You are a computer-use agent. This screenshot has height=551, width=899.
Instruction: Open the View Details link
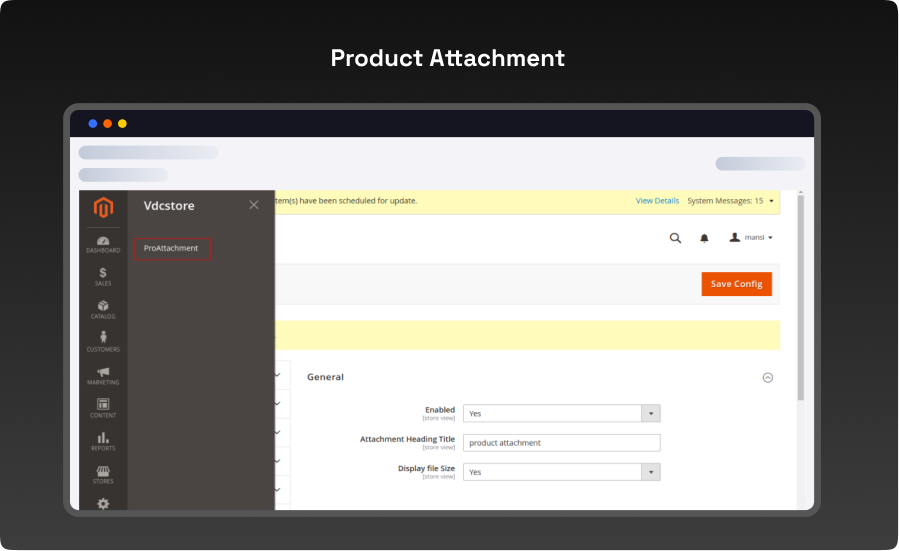(657, 201)
